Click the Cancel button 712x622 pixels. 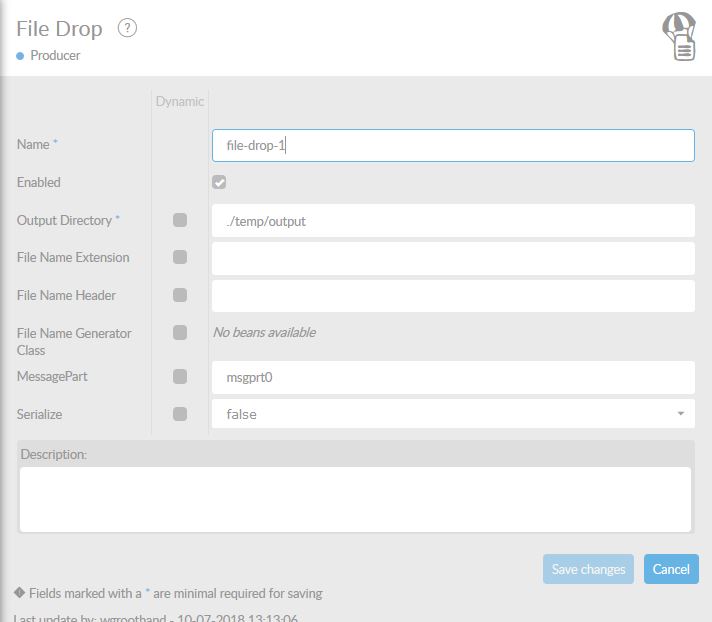(x=671, y=569)
